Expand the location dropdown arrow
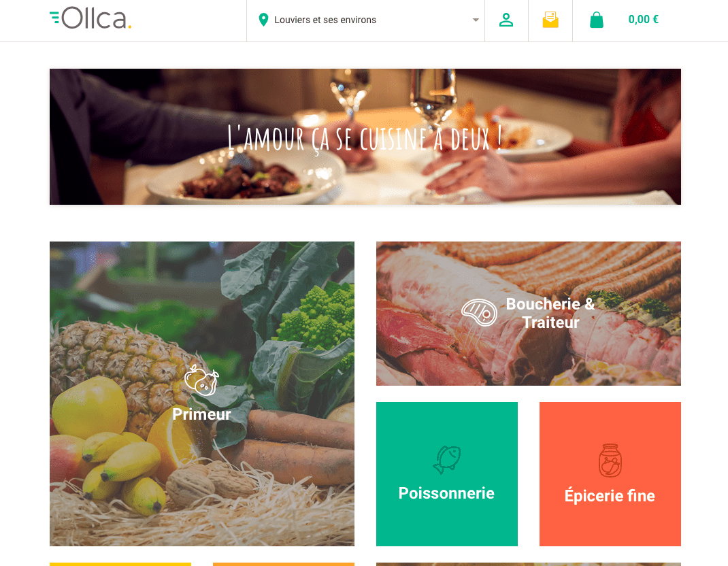Viewport: 728px width, 566px height. (476, 20)
